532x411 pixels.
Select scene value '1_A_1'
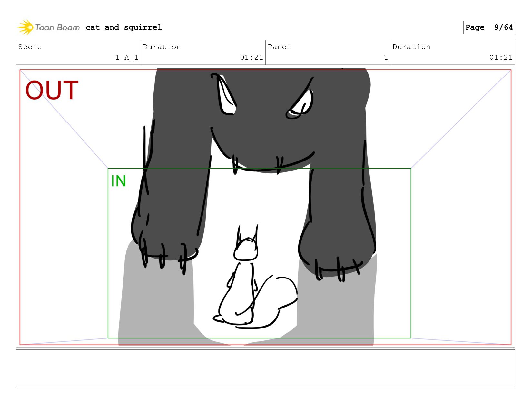click(127, 57)
